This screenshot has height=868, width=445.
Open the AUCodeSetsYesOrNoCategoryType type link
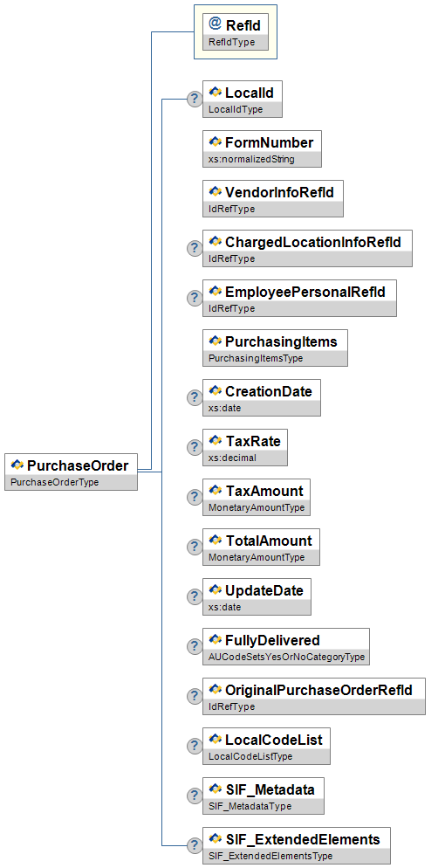[x=286, y=657]
